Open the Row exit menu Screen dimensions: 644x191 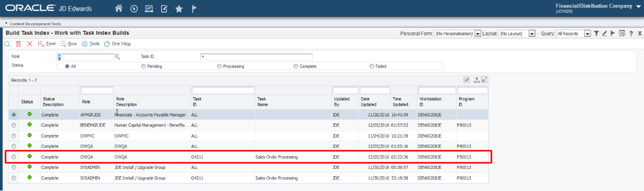(x=68, y=44)
